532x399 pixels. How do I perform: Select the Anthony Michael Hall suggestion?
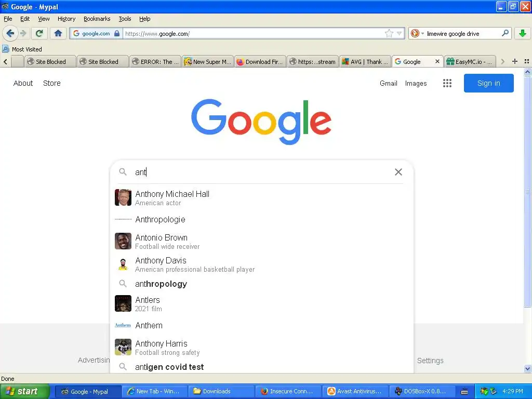coord(261,198)
